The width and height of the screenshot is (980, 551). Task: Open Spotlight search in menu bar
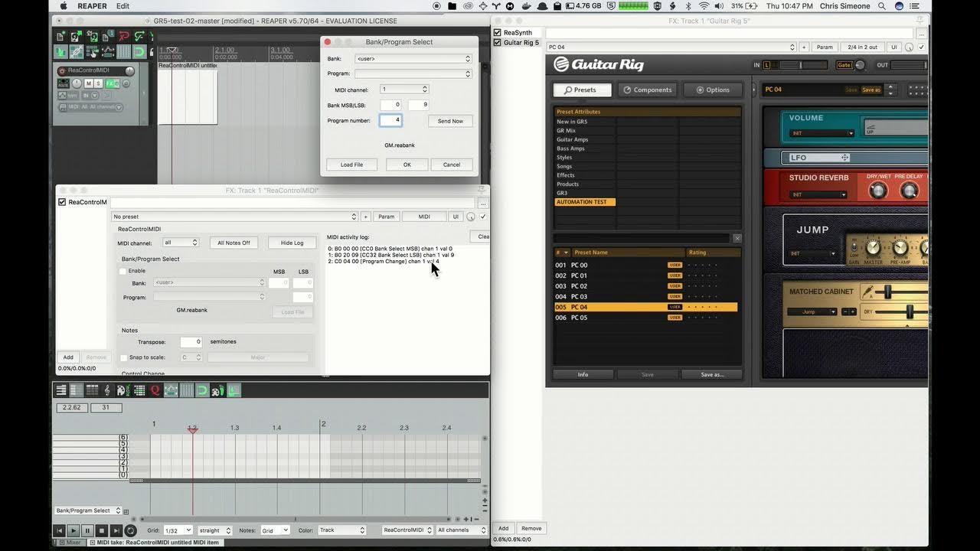(x=882, y=6)
